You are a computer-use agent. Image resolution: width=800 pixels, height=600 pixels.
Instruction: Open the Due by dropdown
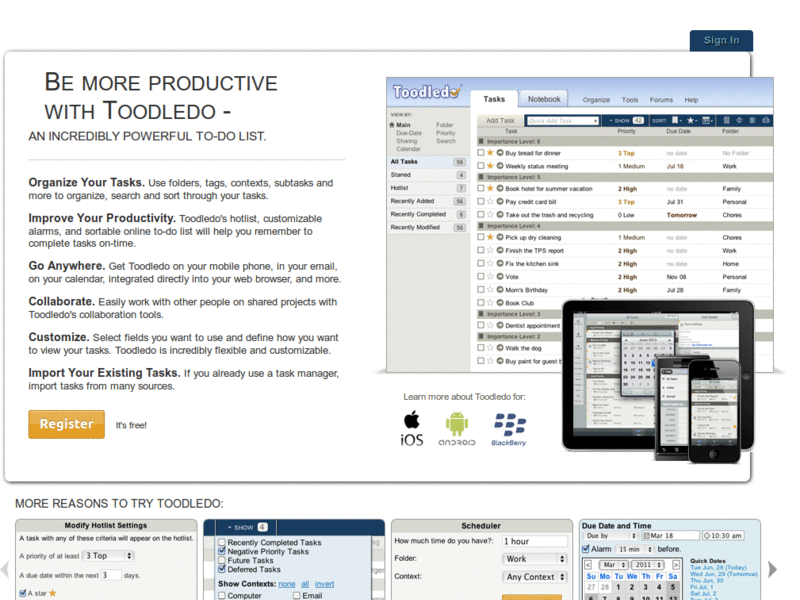610,536
